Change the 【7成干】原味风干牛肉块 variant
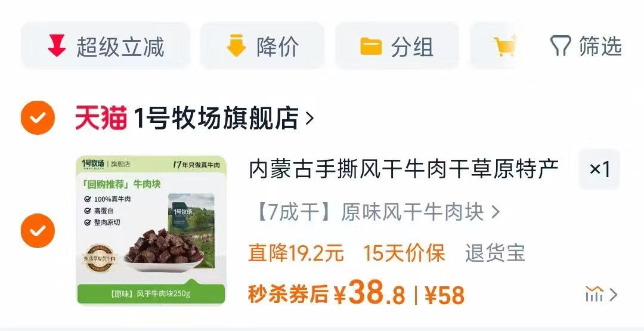Image resolution: width=644 pixels, height=331 pixels. [378, 212]
